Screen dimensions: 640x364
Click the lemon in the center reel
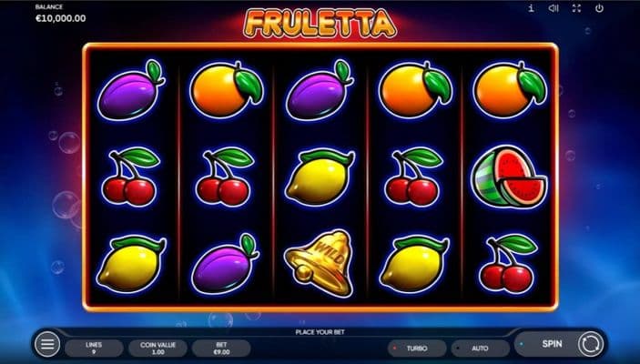point(320,177)
